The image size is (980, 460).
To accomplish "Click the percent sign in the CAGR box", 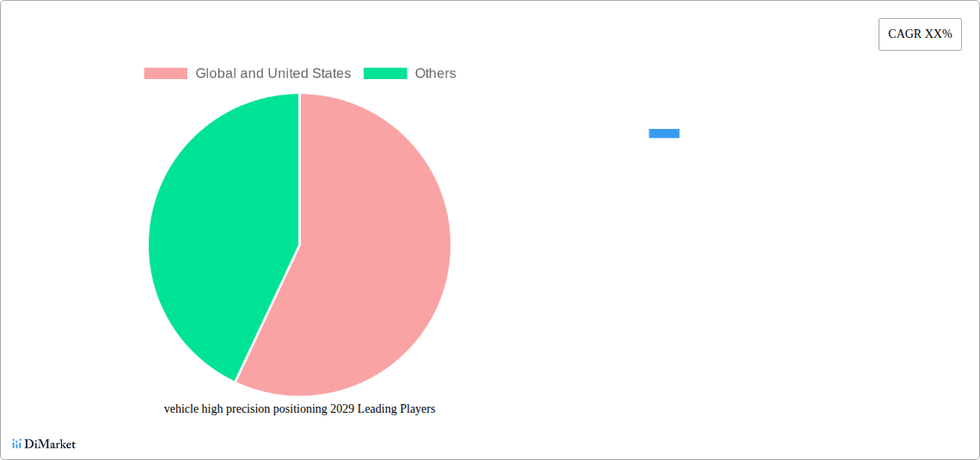I will 947,34.
